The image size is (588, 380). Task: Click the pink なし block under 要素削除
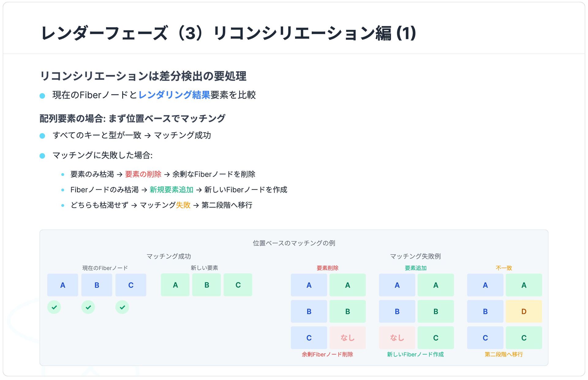[348, 338]
